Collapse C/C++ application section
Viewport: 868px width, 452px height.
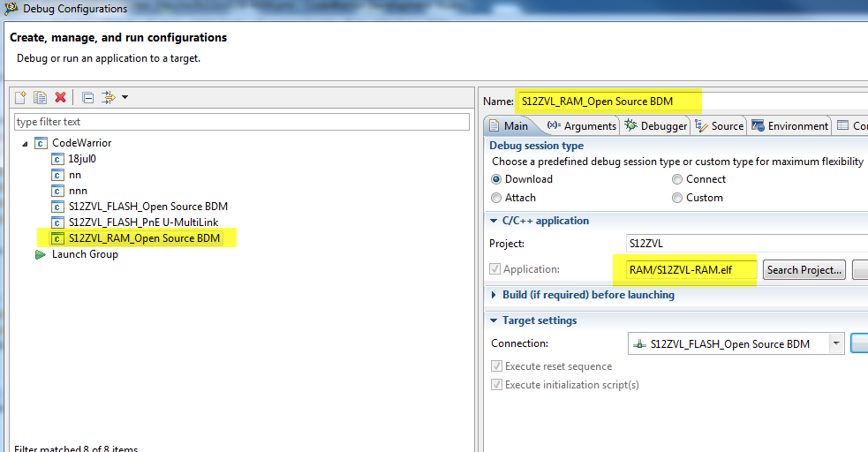pyautogui.click(x=494, y=221)
